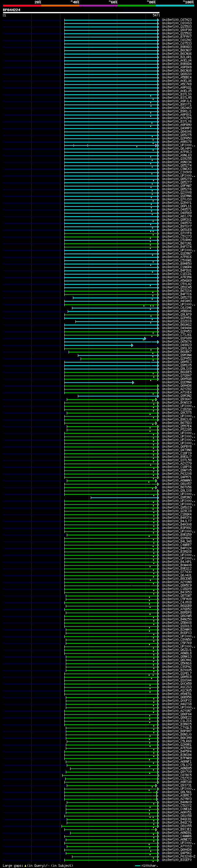
Task: Select hit label UniRef100_A0ELU4
Action: (177, 61)
